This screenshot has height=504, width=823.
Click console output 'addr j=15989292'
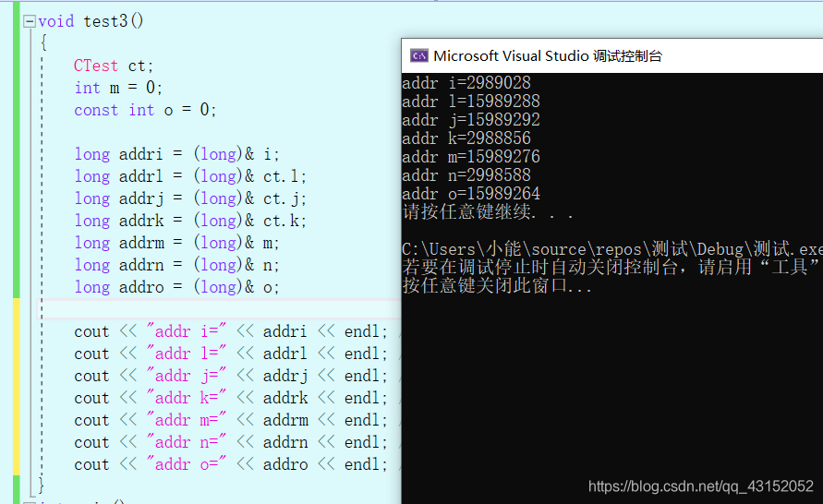point(471,120)
